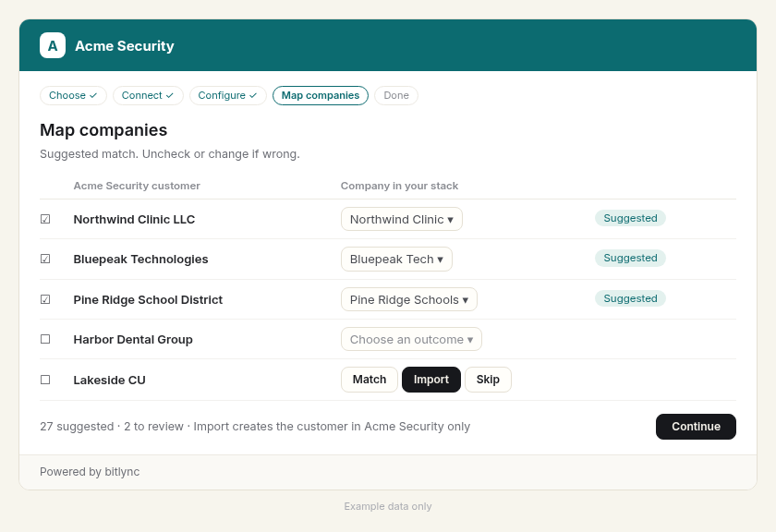Open the Pine Ridge Schools dropdown
Image resolution: width=776 pixels, height=532 pixels.
coord(408,299)
